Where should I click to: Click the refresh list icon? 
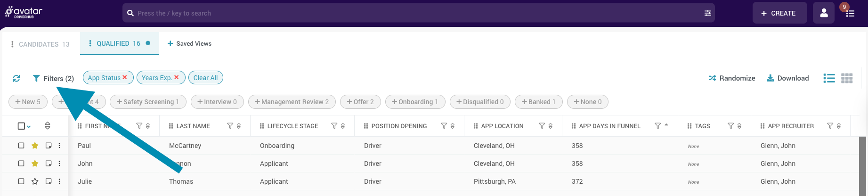click(x=16, y=78)
